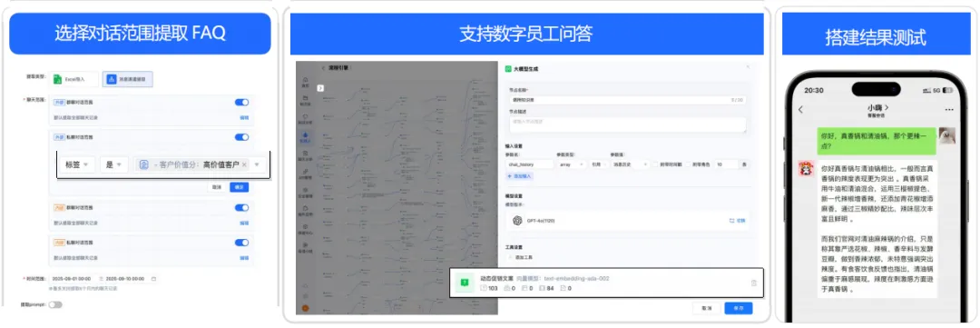980x328 pixels.
Task: Click cancel button in model panel
Action: pos(708,309)
